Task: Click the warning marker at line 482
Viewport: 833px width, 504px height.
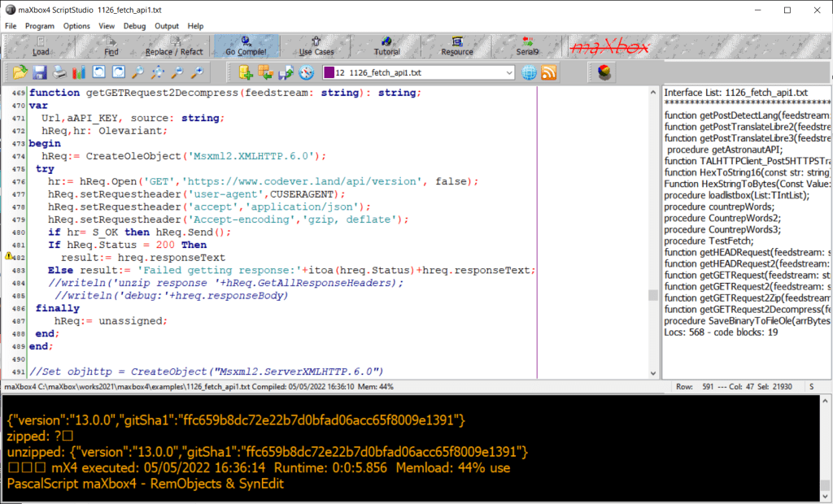Action: [x=9, y=256]
